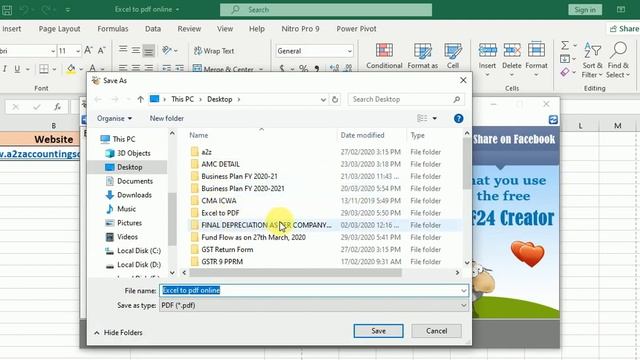Select Bottom Align icon
This screenshot has height=360, width=640.
149,51
